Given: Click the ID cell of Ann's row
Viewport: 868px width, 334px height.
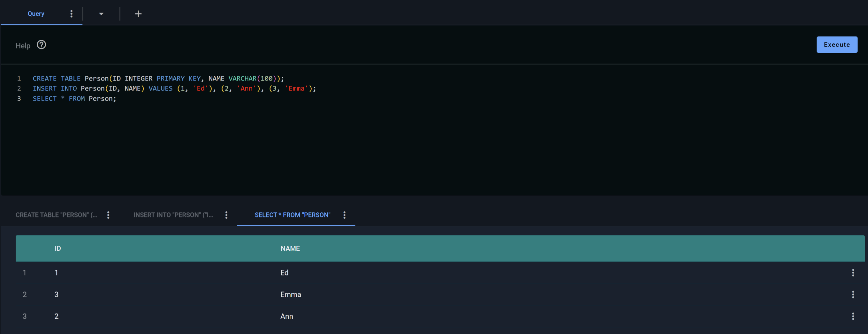Looking at the screenshot, I should point(56,316).
